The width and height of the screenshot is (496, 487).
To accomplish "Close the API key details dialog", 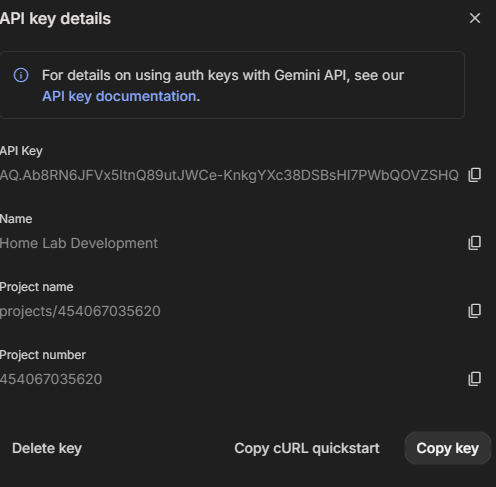I will (475, 18).
